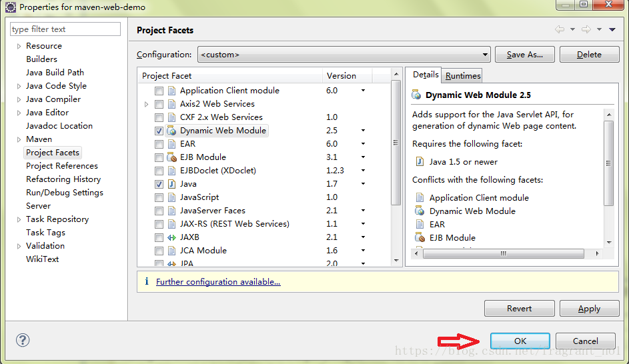Enable the JavaScript facet checkbox
The width and height of the screenshot is (629, 364).
coord(159,197)
